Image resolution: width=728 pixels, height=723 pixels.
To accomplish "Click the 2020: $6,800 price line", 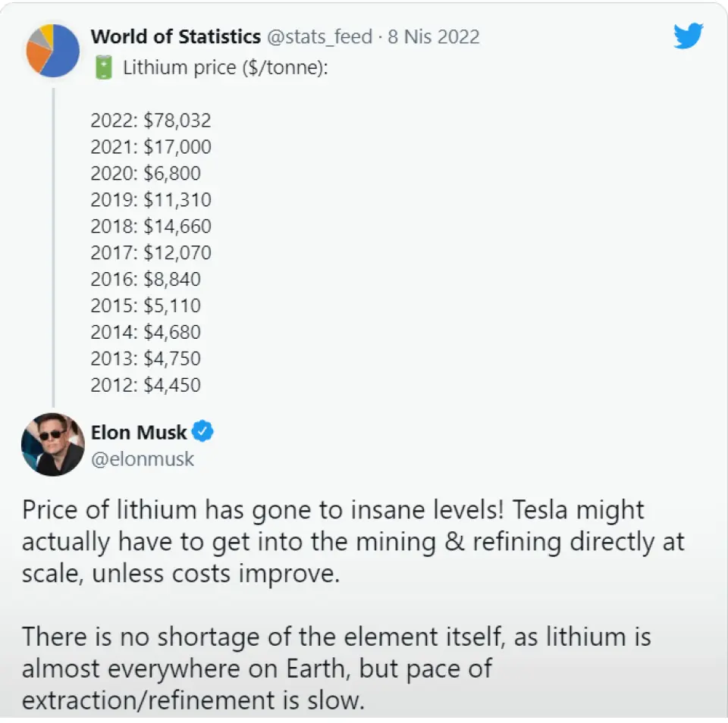I will pos(146,174).
